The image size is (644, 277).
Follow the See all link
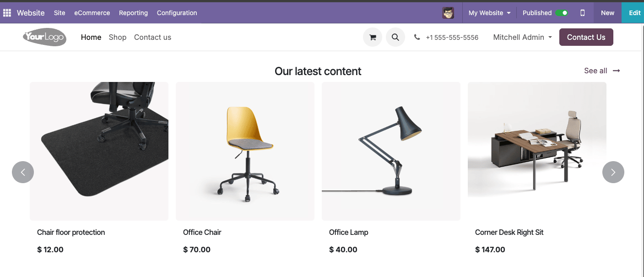(601, 71)
